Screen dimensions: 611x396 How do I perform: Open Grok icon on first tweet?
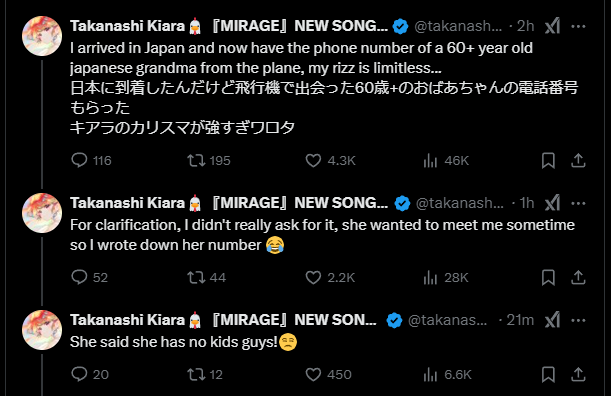553,26
